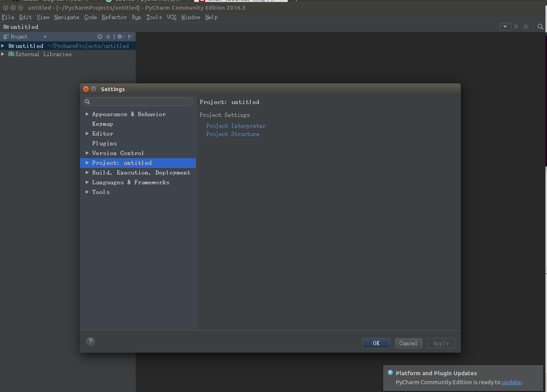The image size is (547, 392).
Task: Open the File menu
Action: [8, 17]
